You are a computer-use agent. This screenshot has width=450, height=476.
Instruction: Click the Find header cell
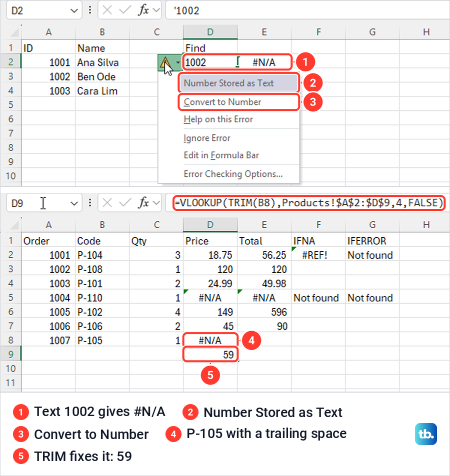(210, 48)
